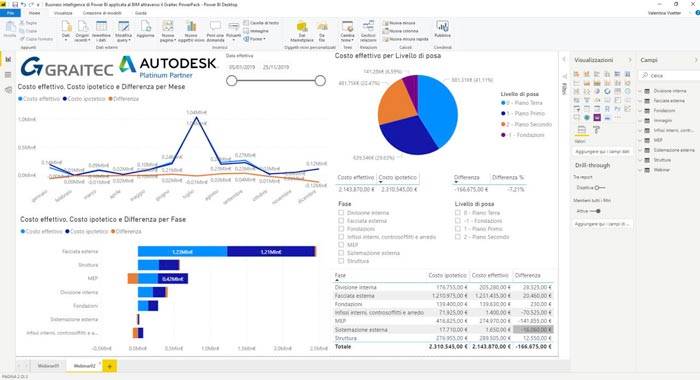
Task: Check Facciata esterna in Fase slicer
Action: coord(342,221)
